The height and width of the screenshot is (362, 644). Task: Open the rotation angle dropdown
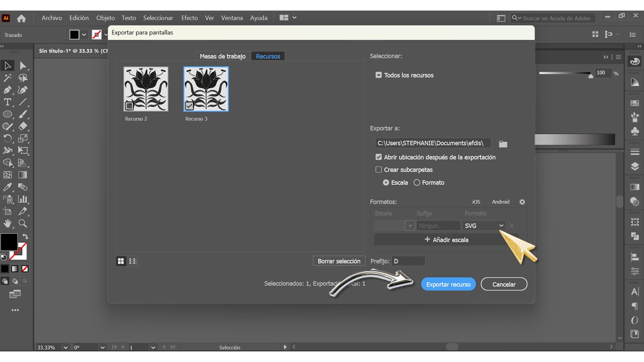tap(103, 347)
